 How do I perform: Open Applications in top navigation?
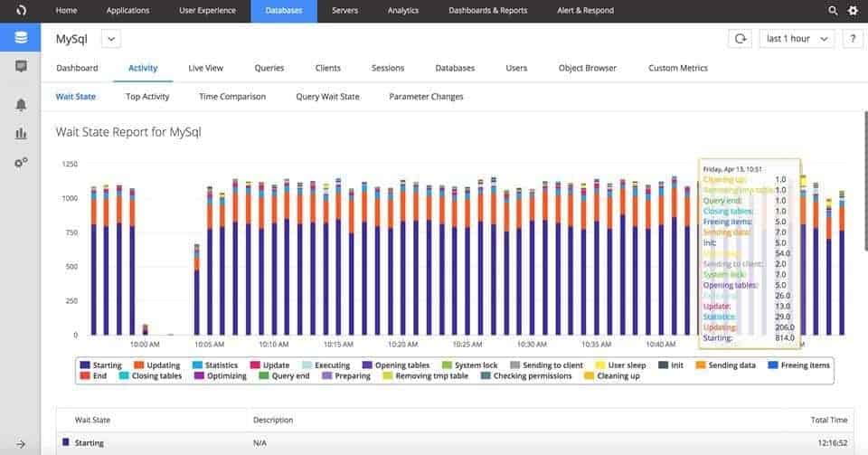(127, 11)
